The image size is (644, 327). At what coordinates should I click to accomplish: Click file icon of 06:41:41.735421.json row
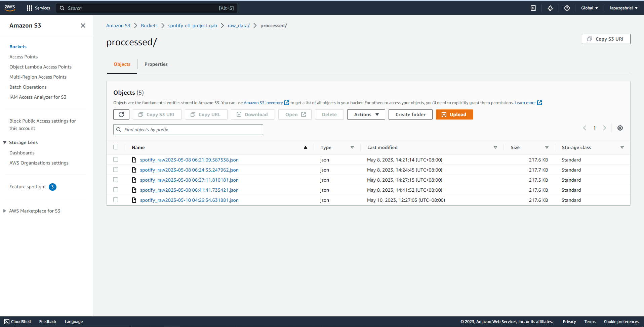134,190
